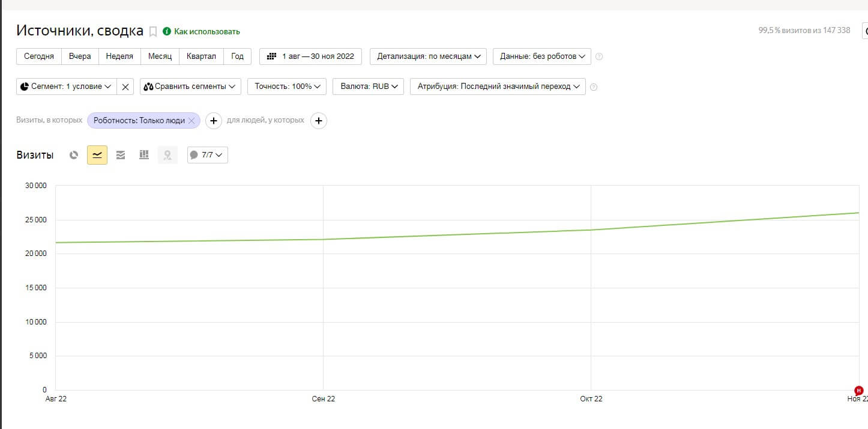Select the line chart view
The image size is (868, 429).
point(97,155)
